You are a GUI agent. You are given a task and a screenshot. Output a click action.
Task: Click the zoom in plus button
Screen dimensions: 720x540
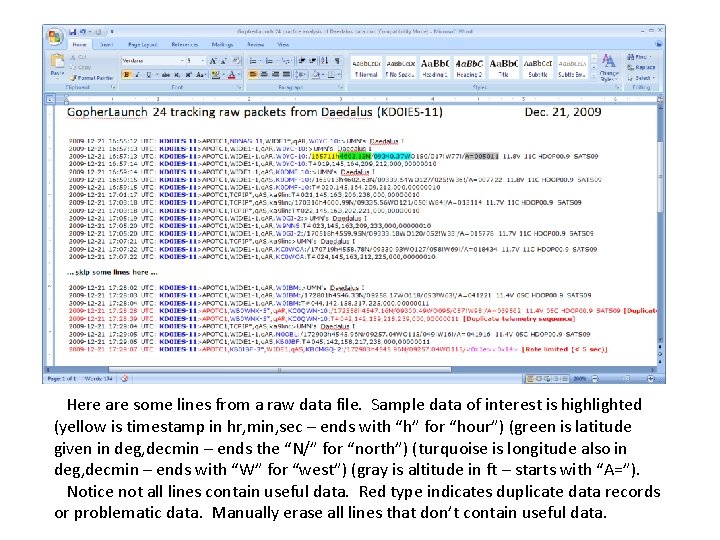click(x=651, y=378)
